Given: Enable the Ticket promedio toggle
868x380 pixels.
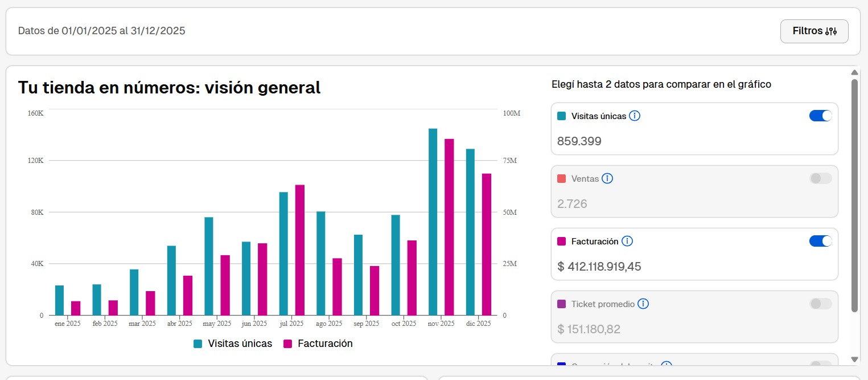Looking at the screenshot, I should 820,304.
